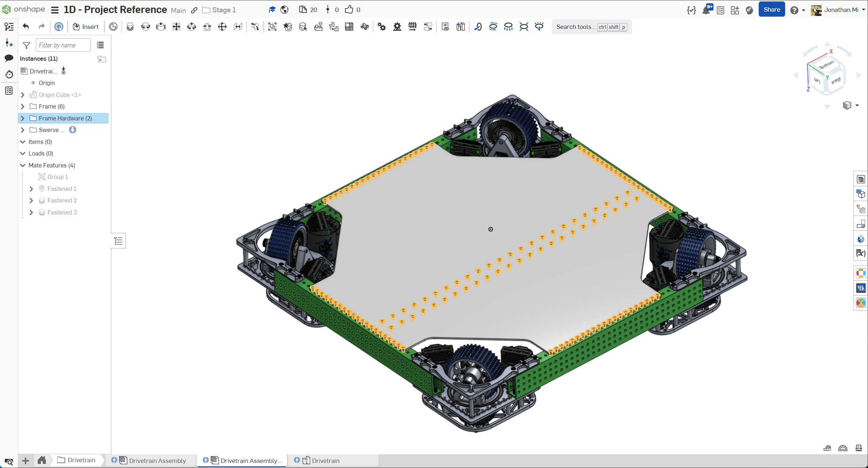Open the Insert parts dialog
Screen dimensions: 868x468
click(86, 26)
